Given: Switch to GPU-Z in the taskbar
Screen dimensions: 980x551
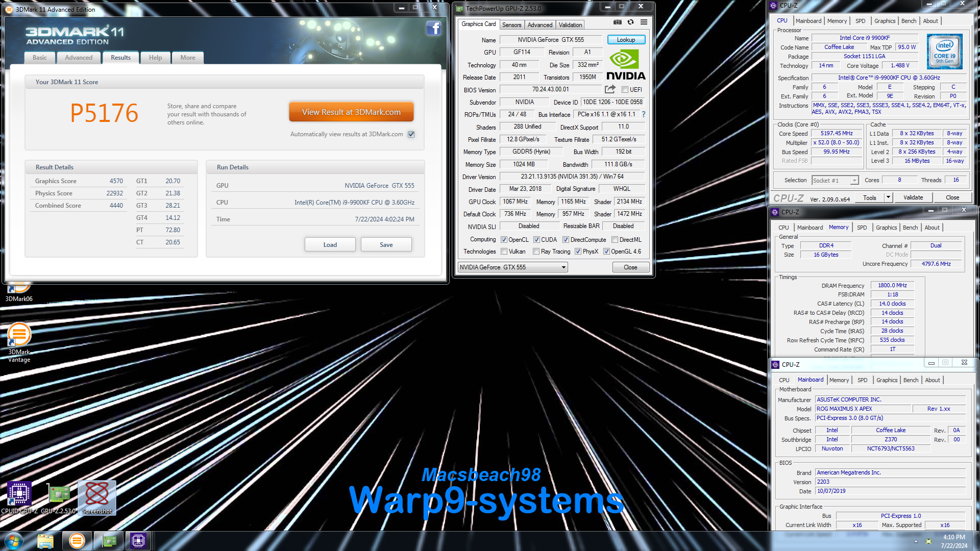Looking at the screenshot, I should click(x=108, y=541).
